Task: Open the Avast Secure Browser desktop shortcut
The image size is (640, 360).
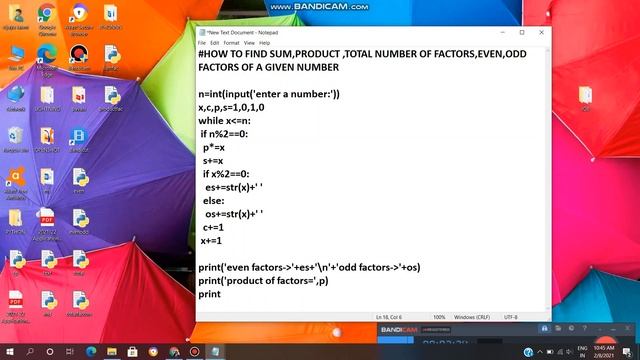Action: pyautogui.click(x=79, y=19)
